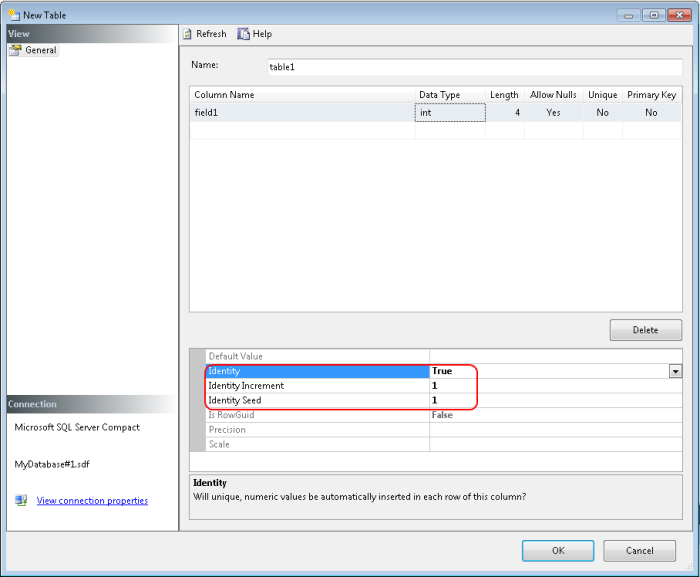Click the Scale property row
This screenshot has width=700, height=577.
coord(444,444)
